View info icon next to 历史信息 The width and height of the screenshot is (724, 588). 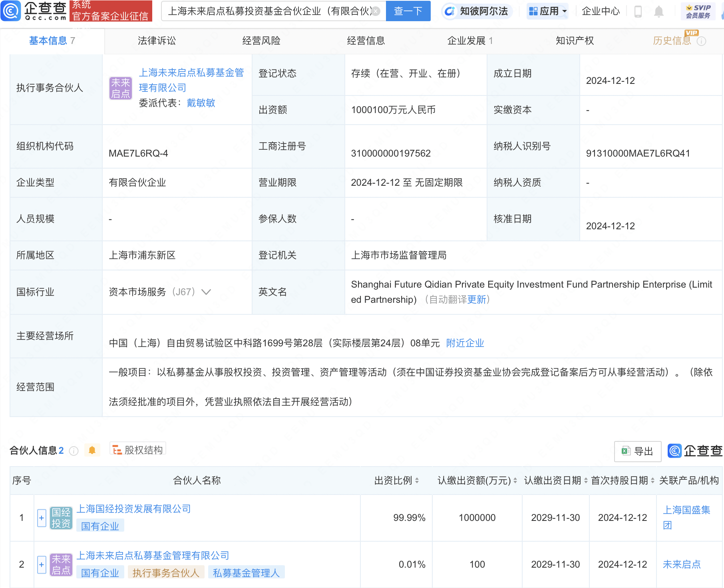tap(702, 41)
